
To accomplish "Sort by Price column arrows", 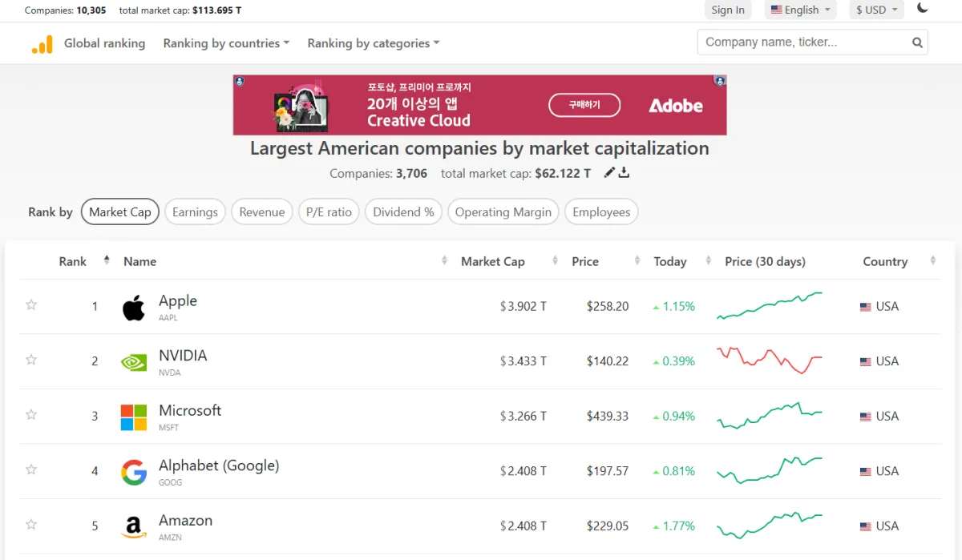I will 637,260.
